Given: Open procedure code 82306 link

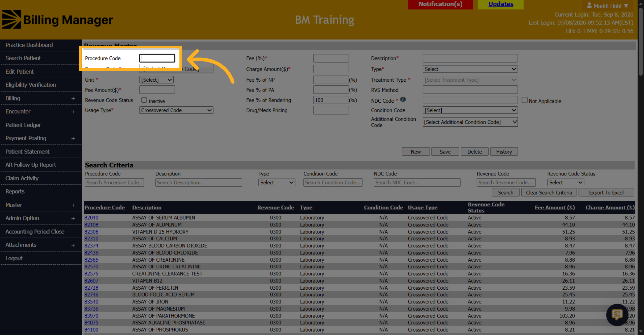Looking at the screenshot, I should coord(91,232).
